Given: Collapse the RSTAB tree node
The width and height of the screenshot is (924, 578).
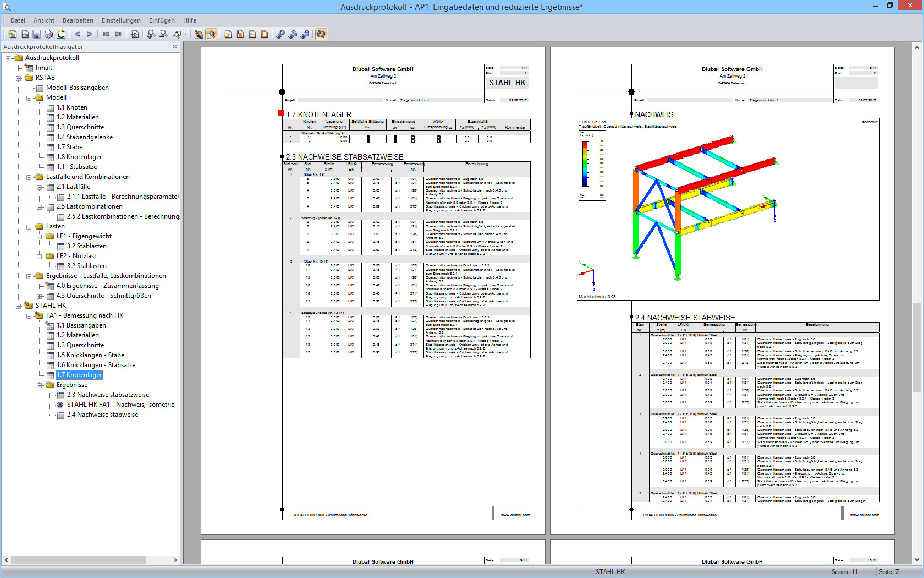Looking at the screenshot, I should [19, 78].
